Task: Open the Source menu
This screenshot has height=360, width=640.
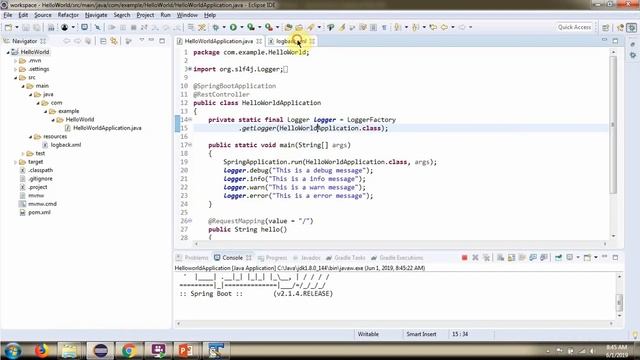Action: click(43, 15)
